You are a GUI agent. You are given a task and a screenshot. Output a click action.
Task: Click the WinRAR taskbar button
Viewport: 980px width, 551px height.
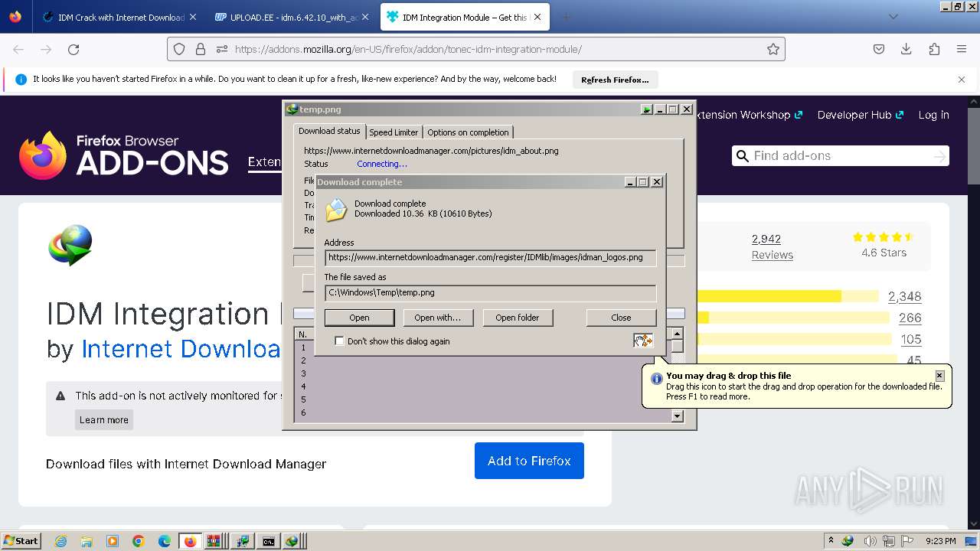[x=214, y=541]
